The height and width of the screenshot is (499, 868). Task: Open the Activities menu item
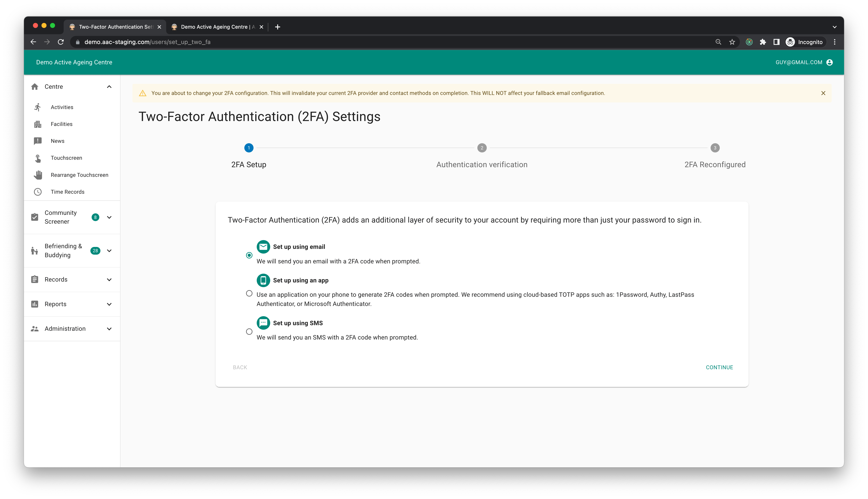pos(72,107)
